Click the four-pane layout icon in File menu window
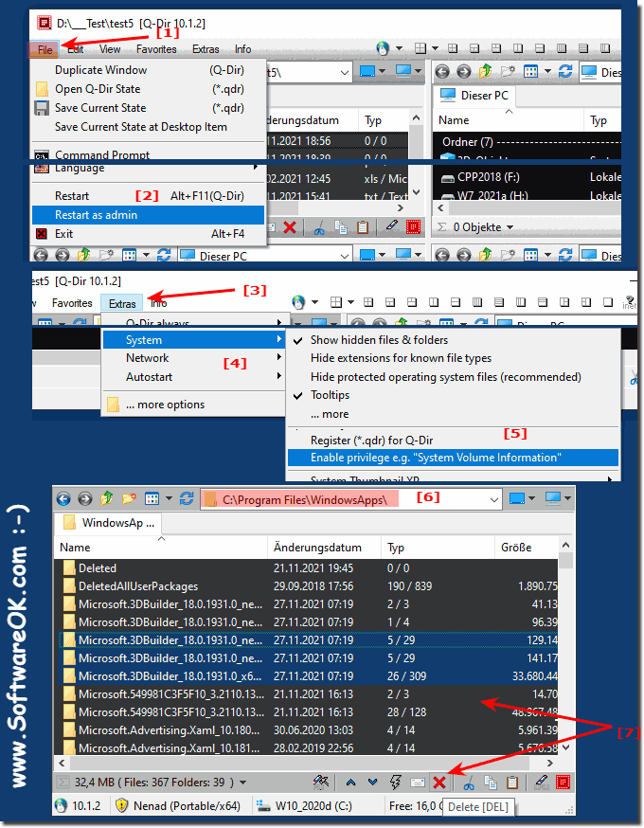 [x=420, y=48]
